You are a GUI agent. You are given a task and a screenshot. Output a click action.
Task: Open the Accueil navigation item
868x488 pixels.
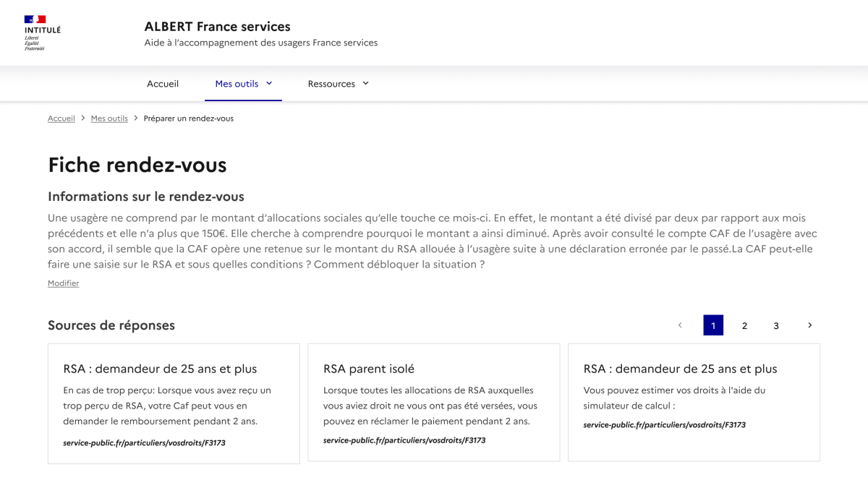coord(163,84)
